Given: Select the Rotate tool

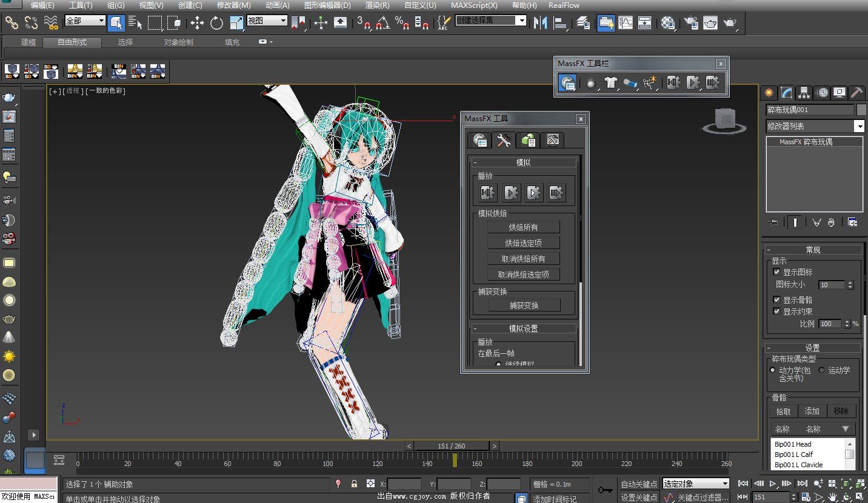Looking at the screenshot, I should pos(216,23).
